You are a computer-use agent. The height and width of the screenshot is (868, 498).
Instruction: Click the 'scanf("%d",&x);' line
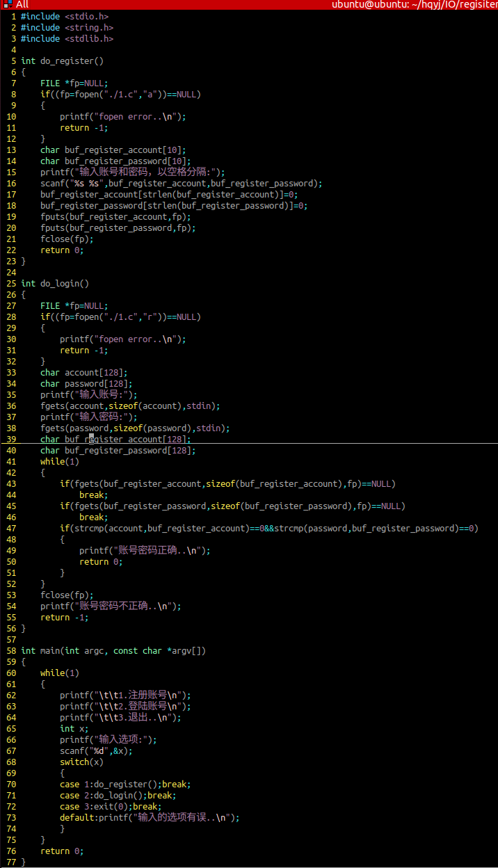(x=96, y=751)
